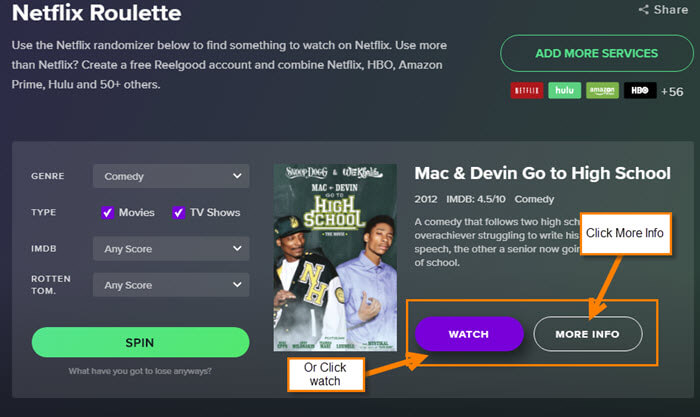Click the purple WATCH button
Image resolution: width=700 pixels, height=417 pixels.
point(469,334)
